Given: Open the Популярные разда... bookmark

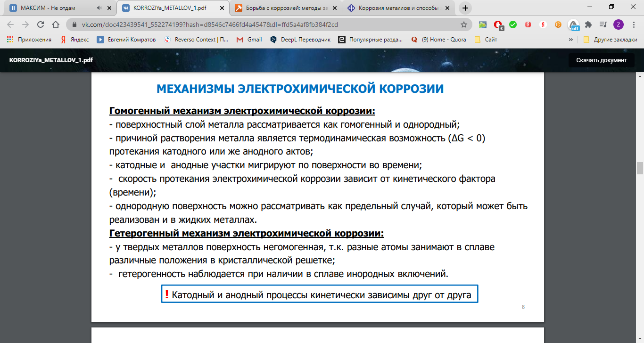Looking at the screenshot, I should [371, 40].
